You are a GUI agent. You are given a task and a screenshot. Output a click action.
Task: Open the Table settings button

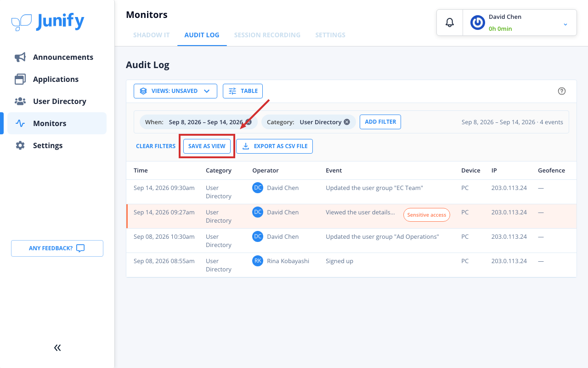click(243, 91)
